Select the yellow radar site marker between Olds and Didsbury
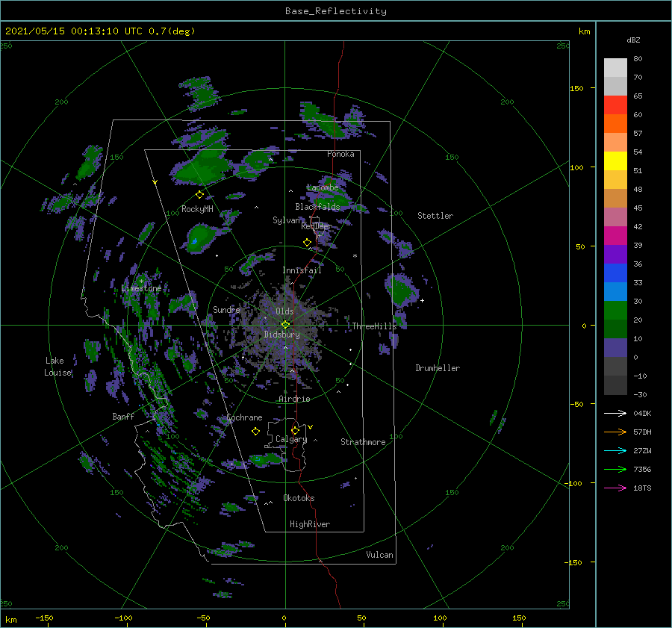Image resolution: width=672 pixels, height=628 pixels. (x=285, y=325)
